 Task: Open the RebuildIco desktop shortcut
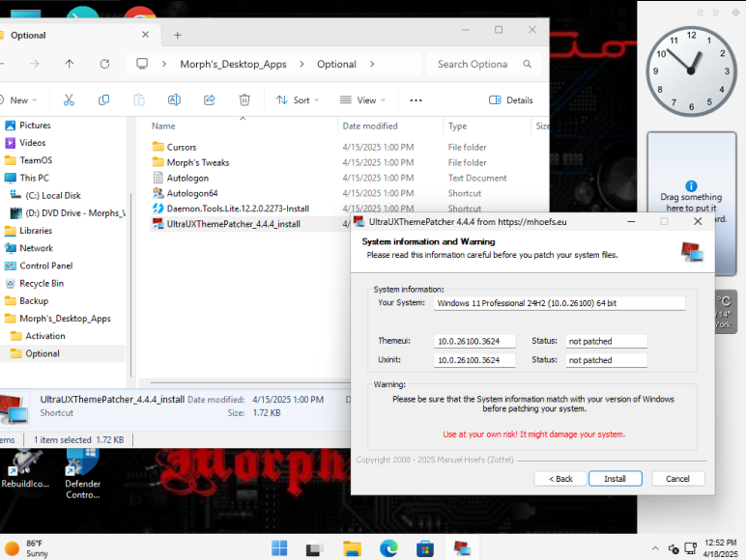[25, 469]
